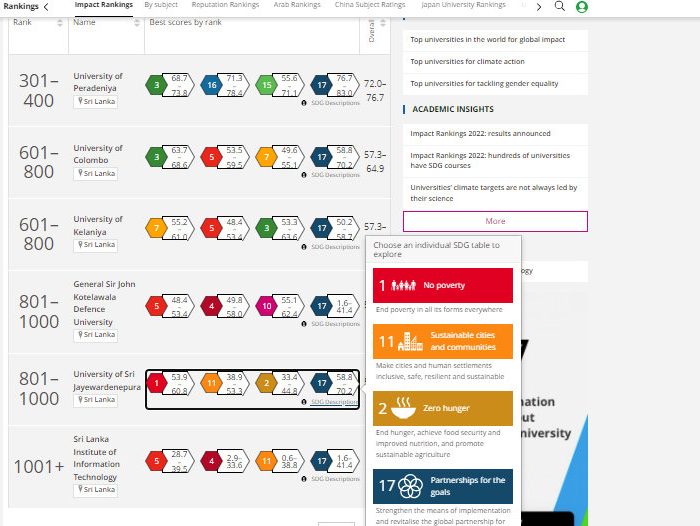The height and width of the screenshot is (526, 700).
Task: Click SDG 7 badge for University of Colombo
Action: coord(267,157)
